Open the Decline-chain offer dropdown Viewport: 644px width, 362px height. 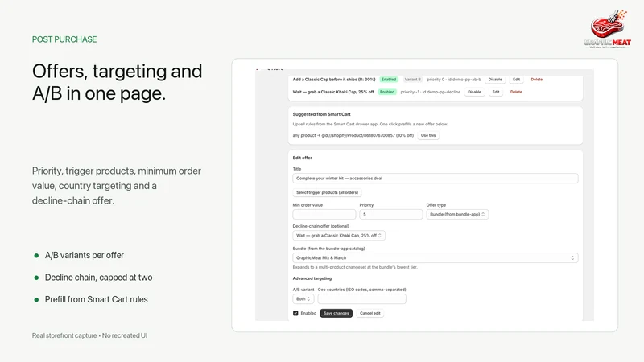coord(339,236)
